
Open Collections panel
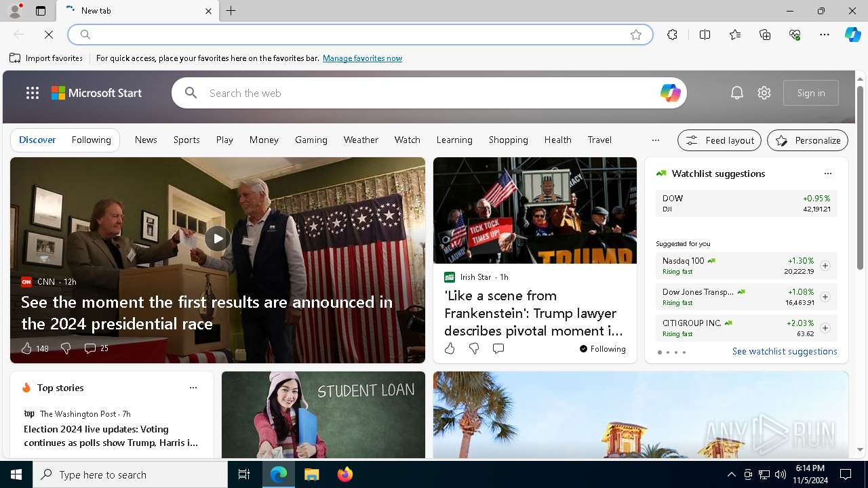coord(765,35)
